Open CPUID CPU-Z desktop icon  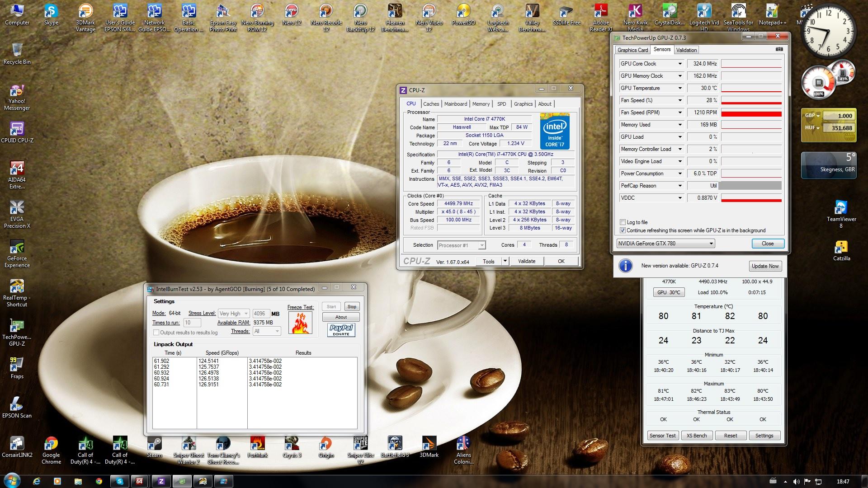click(17, 132)
